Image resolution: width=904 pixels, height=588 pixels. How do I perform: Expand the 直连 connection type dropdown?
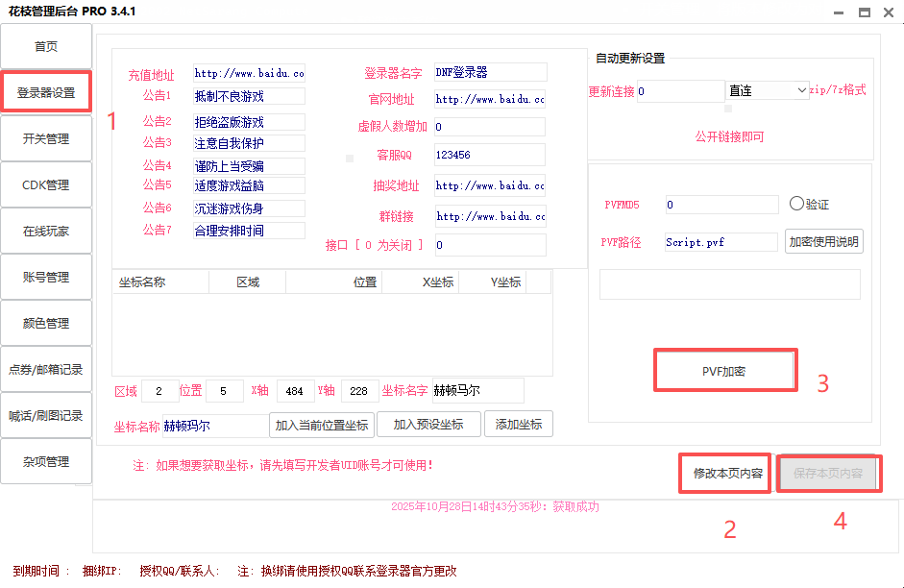pyautogui.click(x=768, y=90)
